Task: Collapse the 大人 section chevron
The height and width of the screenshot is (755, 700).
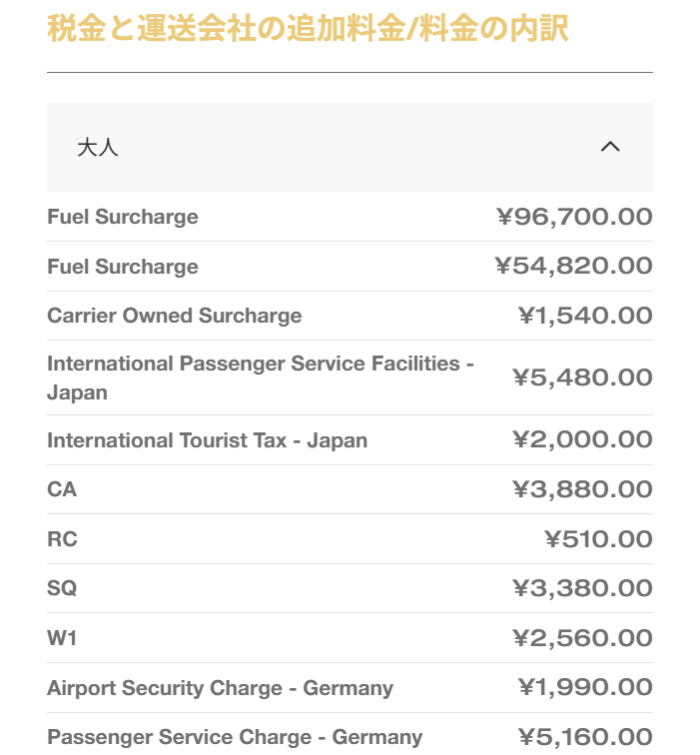Action: [610, 148]
